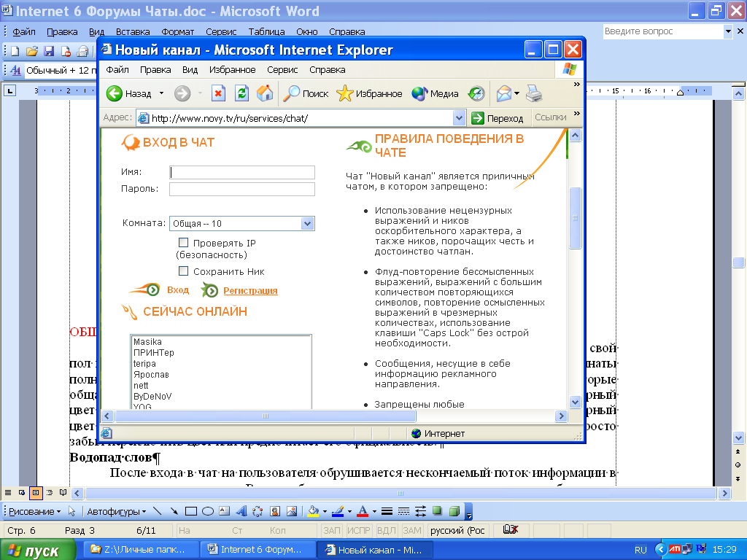Toggle ЗАМ overtype mode in status bar

pyautogui.click(x=412, y=531)
